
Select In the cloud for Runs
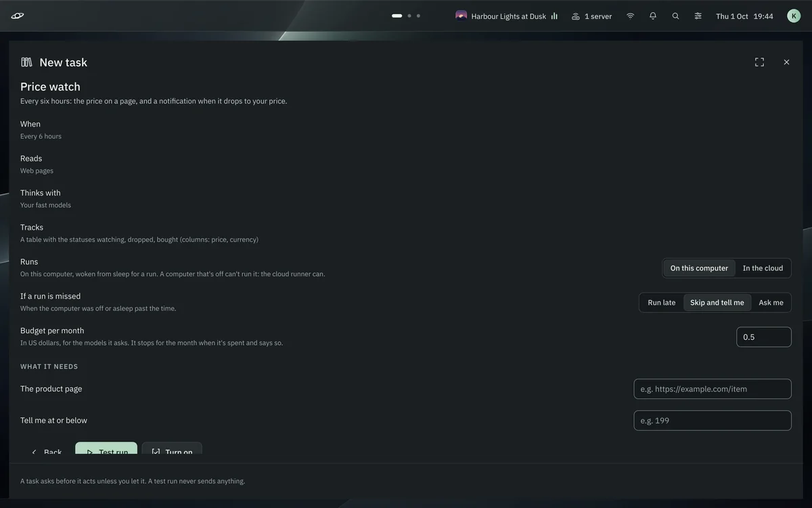(763, 268)
